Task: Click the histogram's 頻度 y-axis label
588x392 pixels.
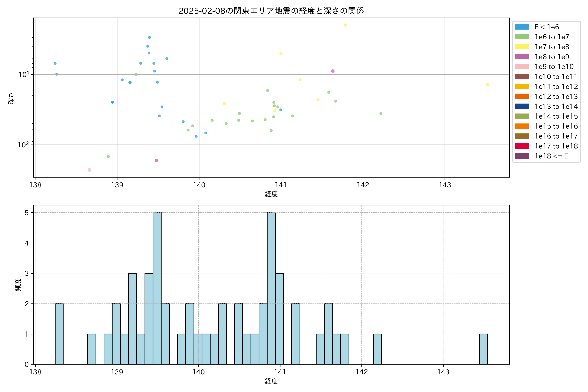Action: [x=18, y=285]
